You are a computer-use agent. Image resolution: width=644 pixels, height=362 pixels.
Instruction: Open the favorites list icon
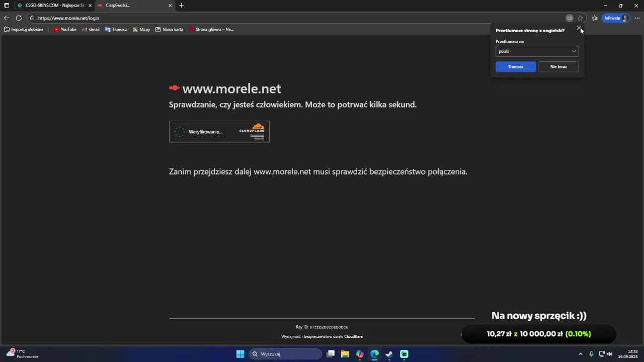pyautogui.click(x=595, y=18)
